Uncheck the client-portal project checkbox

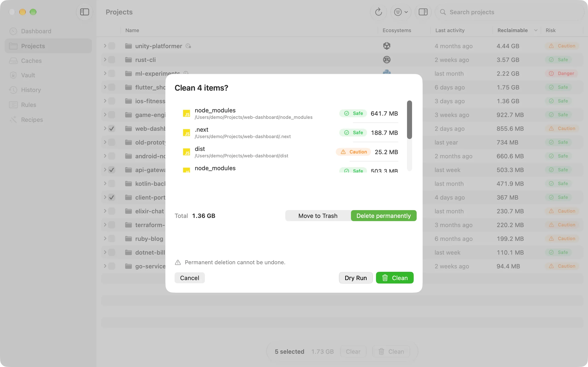click(x=112, y=197)
